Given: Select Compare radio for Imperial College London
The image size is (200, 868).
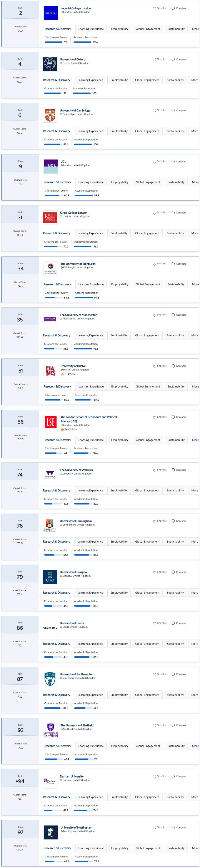Looking at the screenshot, I should tap(173, 8).
